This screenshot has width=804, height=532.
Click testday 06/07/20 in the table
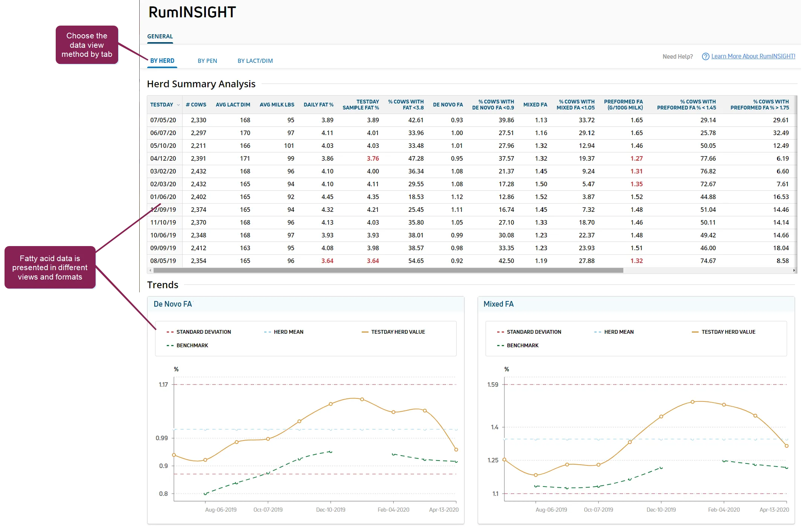point(163,133)
